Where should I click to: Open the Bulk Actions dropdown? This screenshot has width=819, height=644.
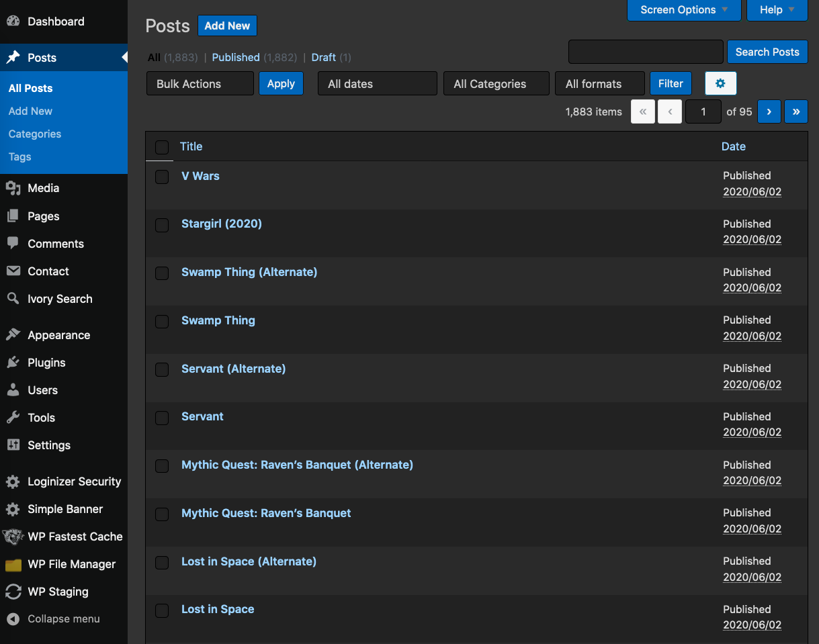[200, 83]
